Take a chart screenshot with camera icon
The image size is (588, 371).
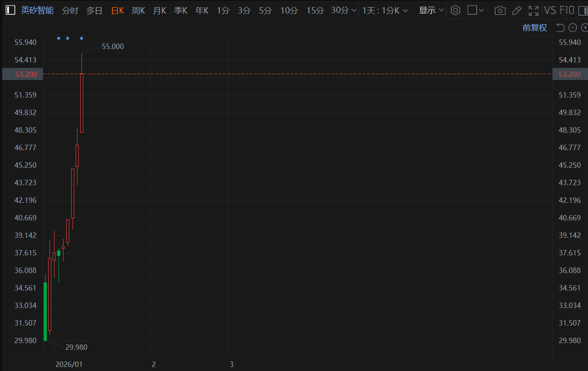pyautogui.click(x=499, y=10)
